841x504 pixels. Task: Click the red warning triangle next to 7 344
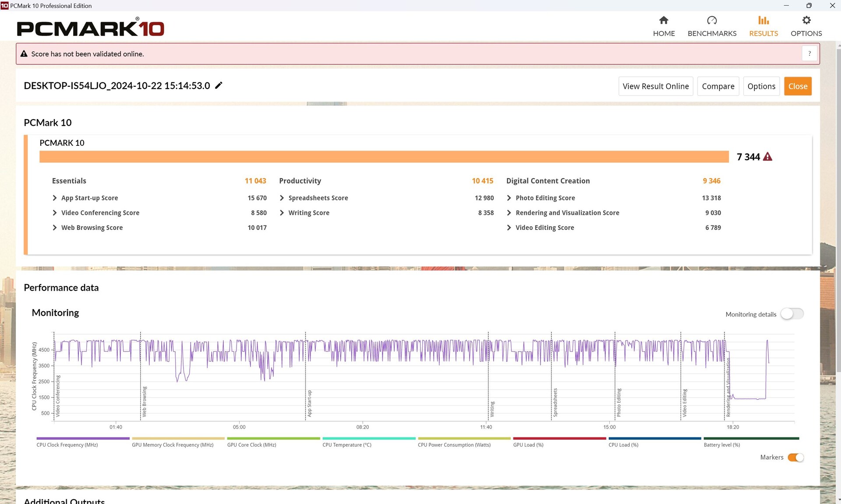pyautogui.click(x=767, y=157)
